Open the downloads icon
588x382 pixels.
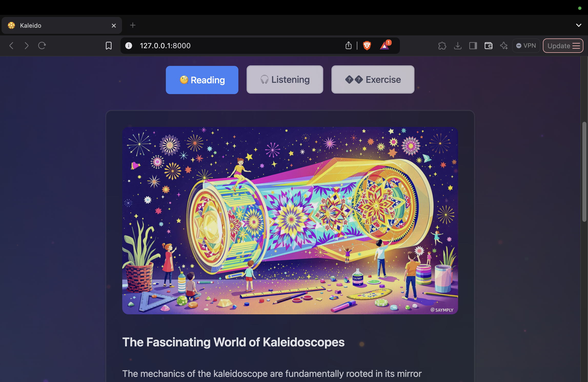[458, 46]
